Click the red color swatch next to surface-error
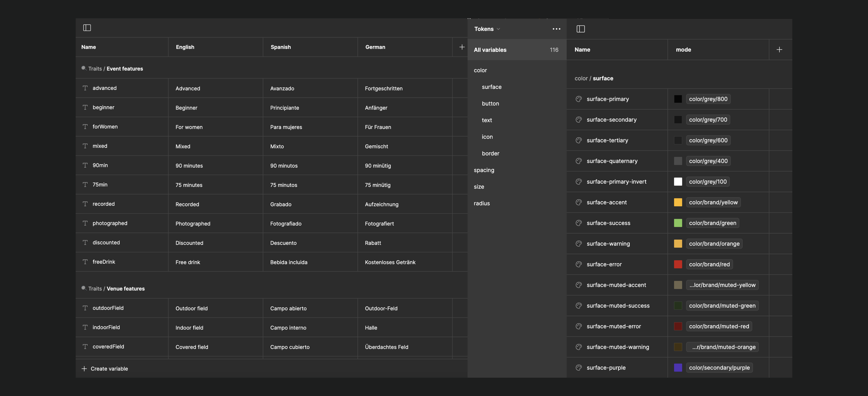This screenshot has height=396, width=868. pyautogui.click(x=678, y=264)
